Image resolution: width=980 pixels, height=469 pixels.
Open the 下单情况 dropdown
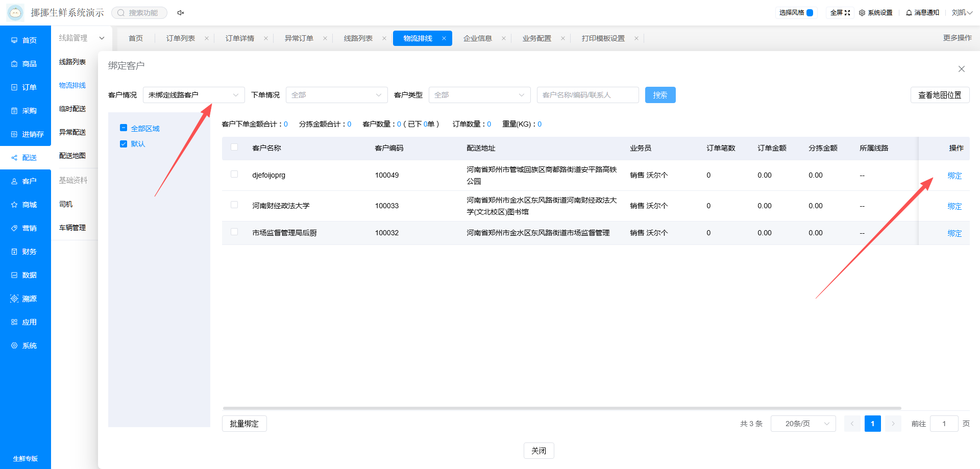coord(337,95)
